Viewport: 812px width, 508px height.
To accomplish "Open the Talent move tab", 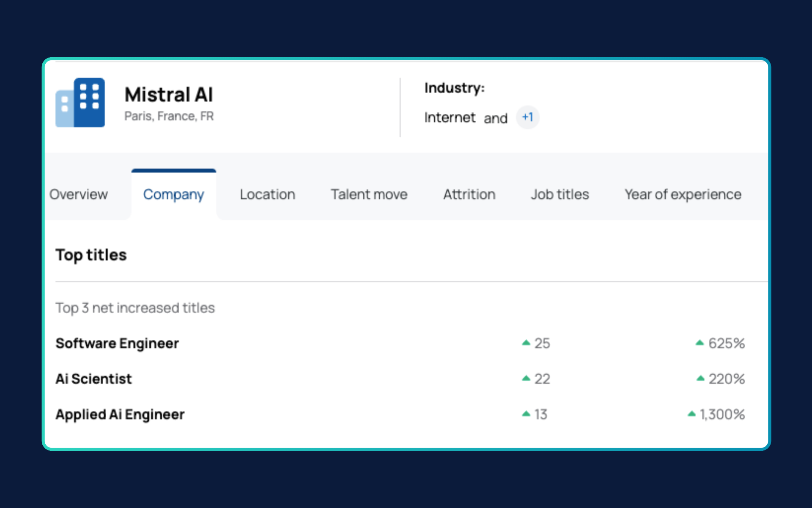I will pyautogui.click(x=369, y=194).
